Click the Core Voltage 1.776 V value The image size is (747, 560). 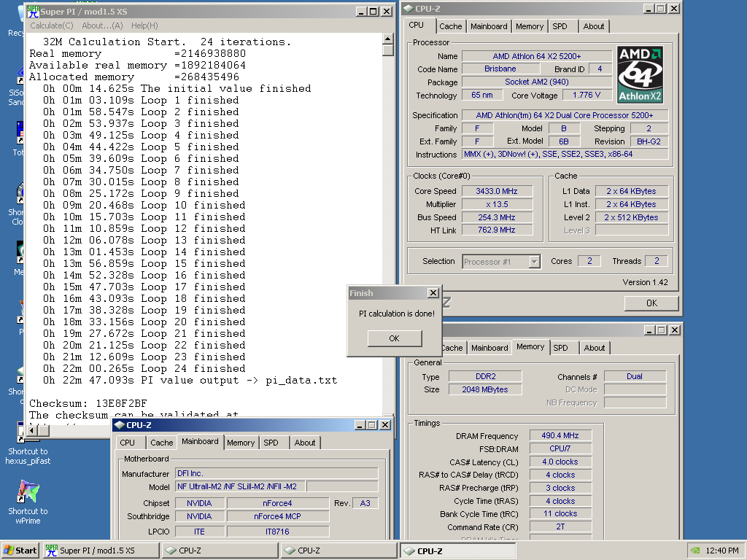[x=587, y=96]
